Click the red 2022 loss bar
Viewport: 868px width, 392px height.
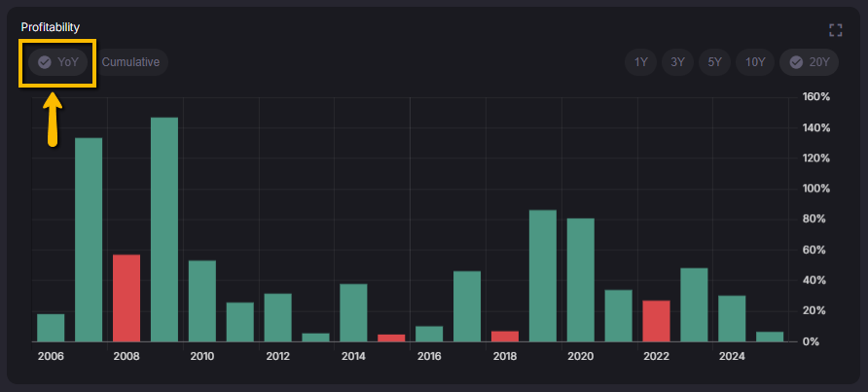[x=656, y=321]
